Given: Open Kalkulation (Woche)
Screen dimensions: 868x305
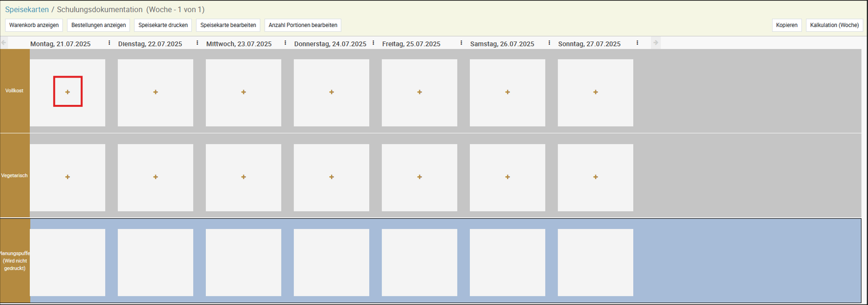Looking at the screenshot, I should tap(834, 25).
